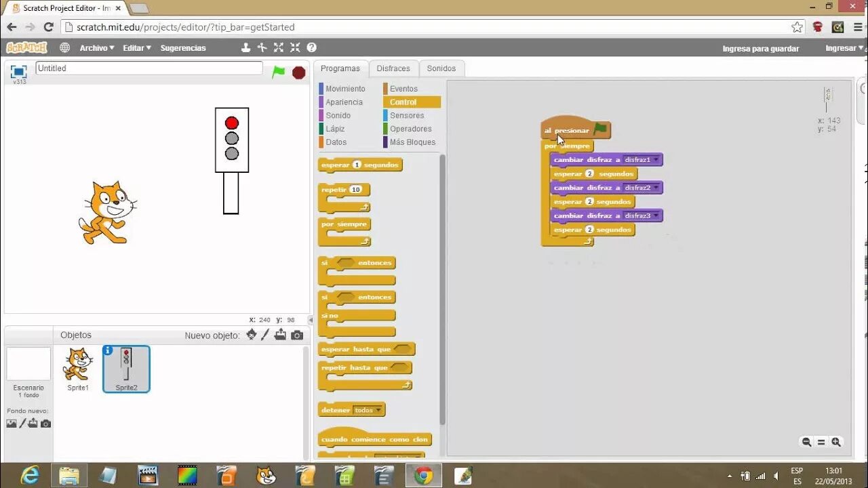868x488 pixels.
Task: Open Sprite2 info button
Action: point(108,350)
